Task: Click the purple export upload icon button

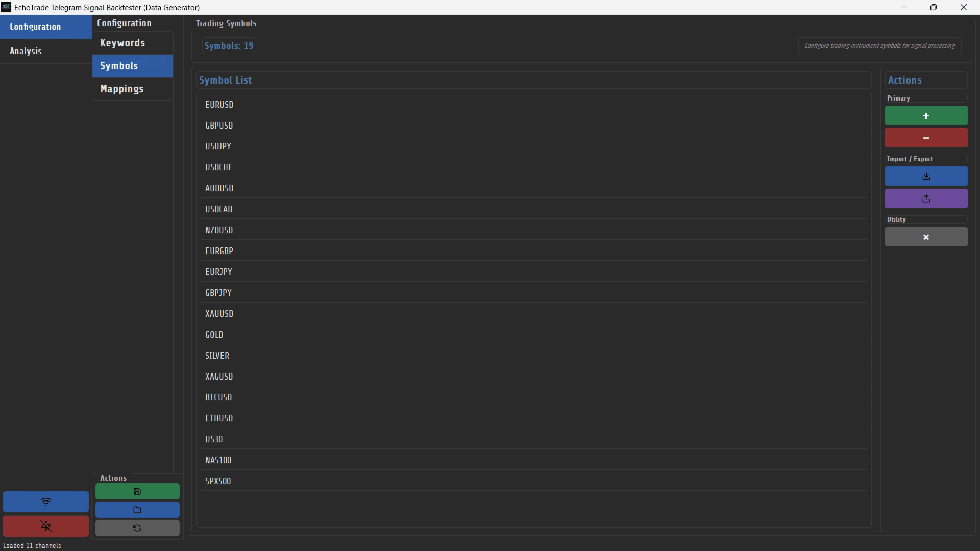Action: point(926,198)
